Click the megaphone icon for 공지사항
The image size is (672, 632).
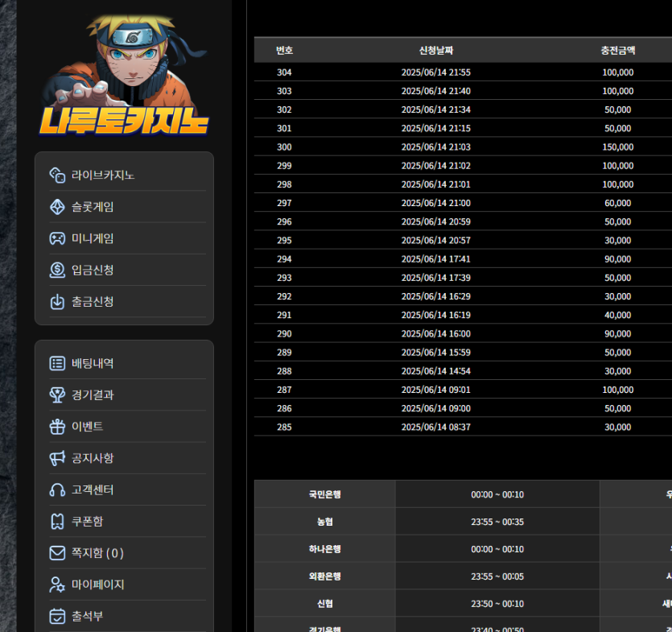pos(57,458)
